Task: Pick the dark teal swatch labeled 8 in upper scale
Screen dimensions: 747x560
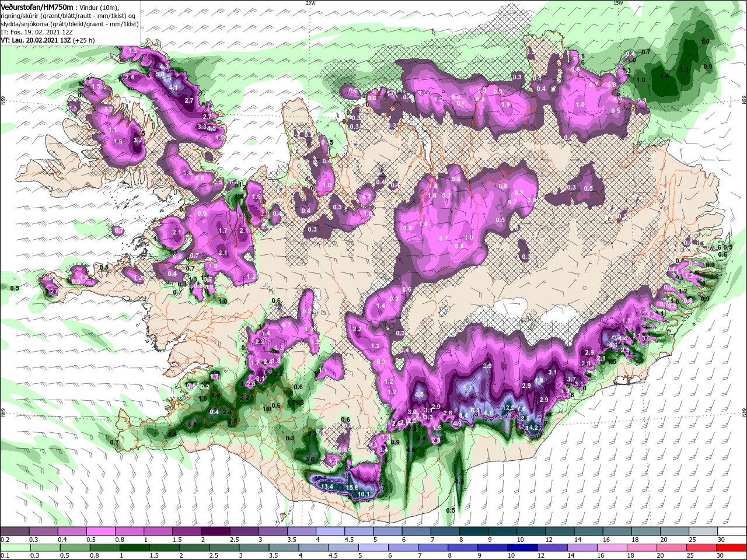Action: (x=473, y=531)
